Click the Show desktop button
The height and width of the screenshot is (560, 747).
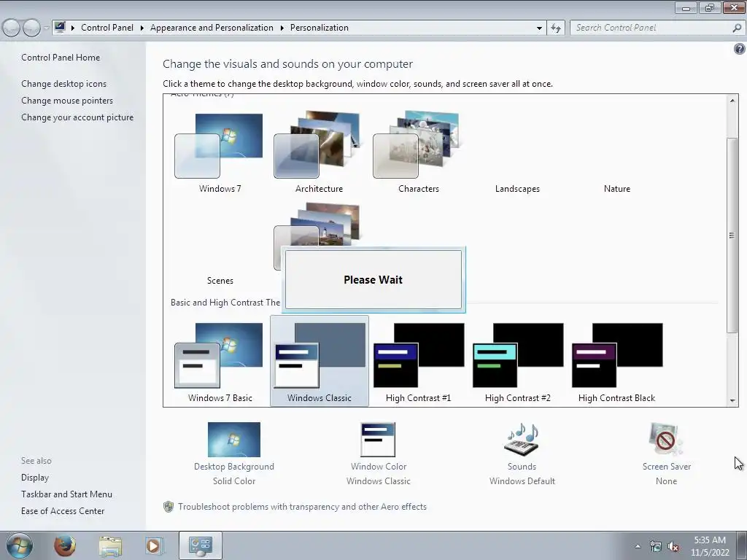click(741, 545)
